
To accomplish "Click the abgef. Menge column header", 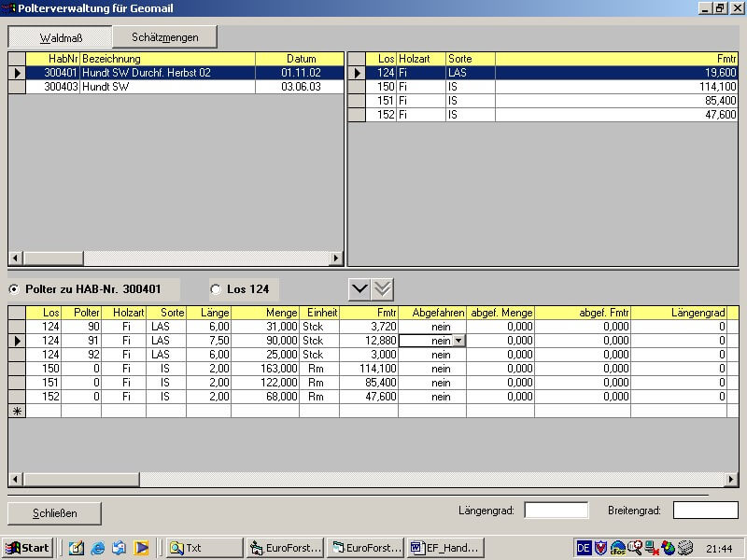I will [500, 313].
